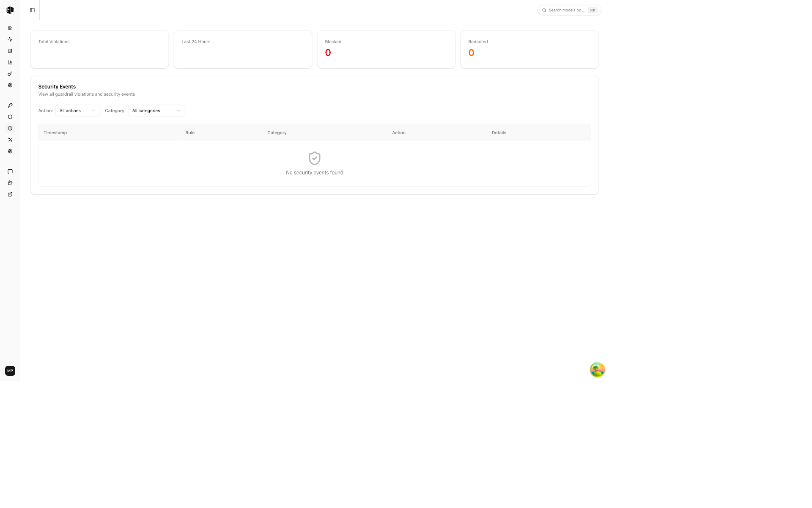Viewport: 812px width, 508px height.
Task: Toggle the sidebar panel icon
Action: point(32,10)
